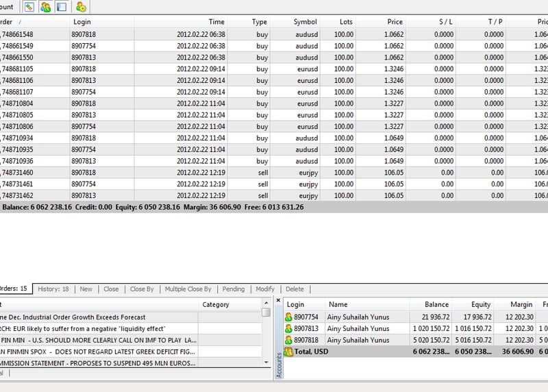548x392 pixels.
Task: Click the accounts (two users) toolbar icon
Action: point(46,7)
